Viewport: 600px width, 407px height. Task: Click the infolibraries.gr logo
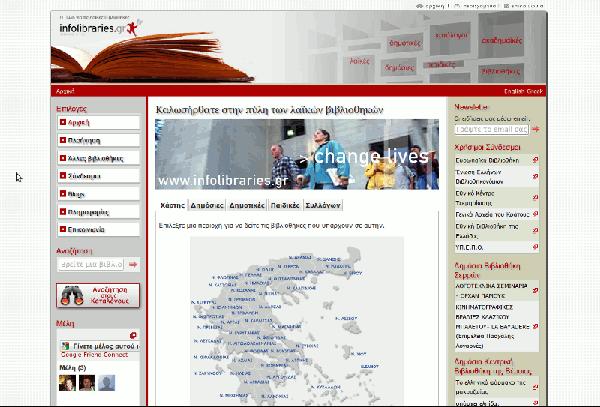100,28
